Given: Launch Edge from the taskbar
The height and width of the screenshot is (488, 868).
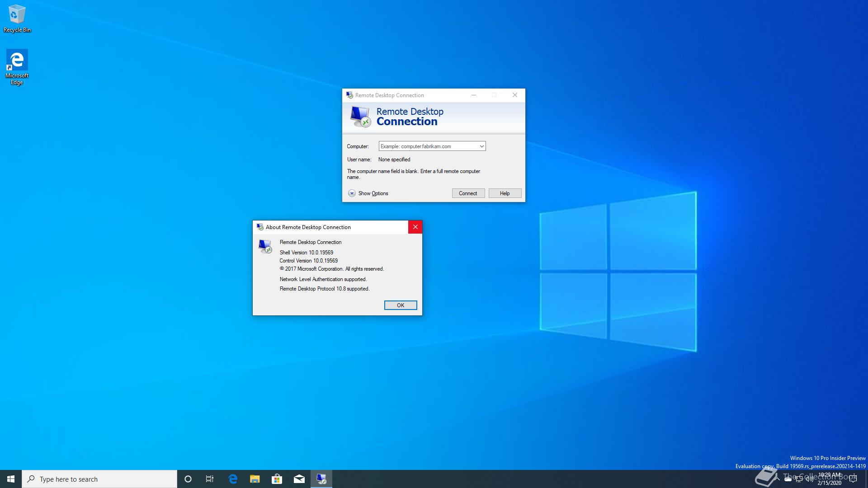Looking at the screenshot, I should (x=233, y=479).
